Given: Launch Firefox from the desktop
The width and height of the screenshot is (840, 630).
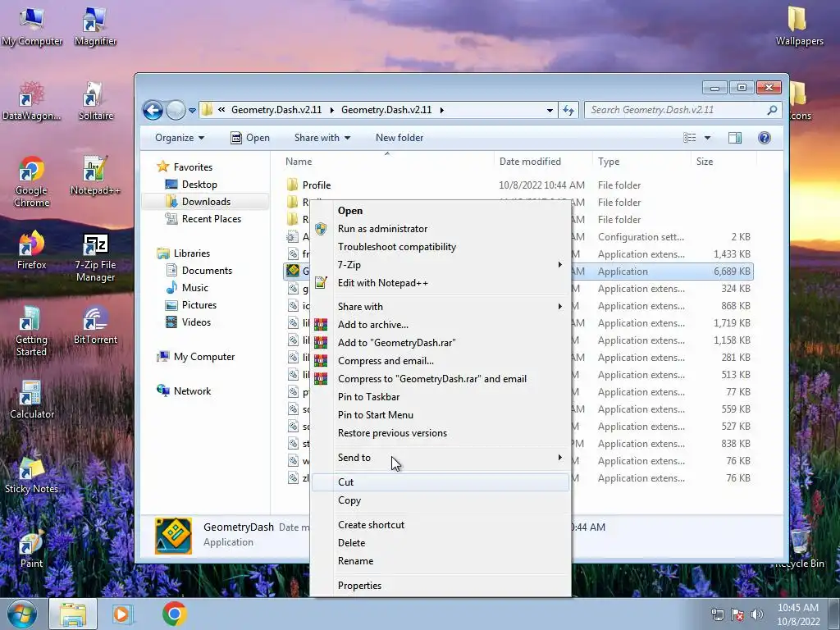Looking at the screenshot, I should (x=32, y=250).
